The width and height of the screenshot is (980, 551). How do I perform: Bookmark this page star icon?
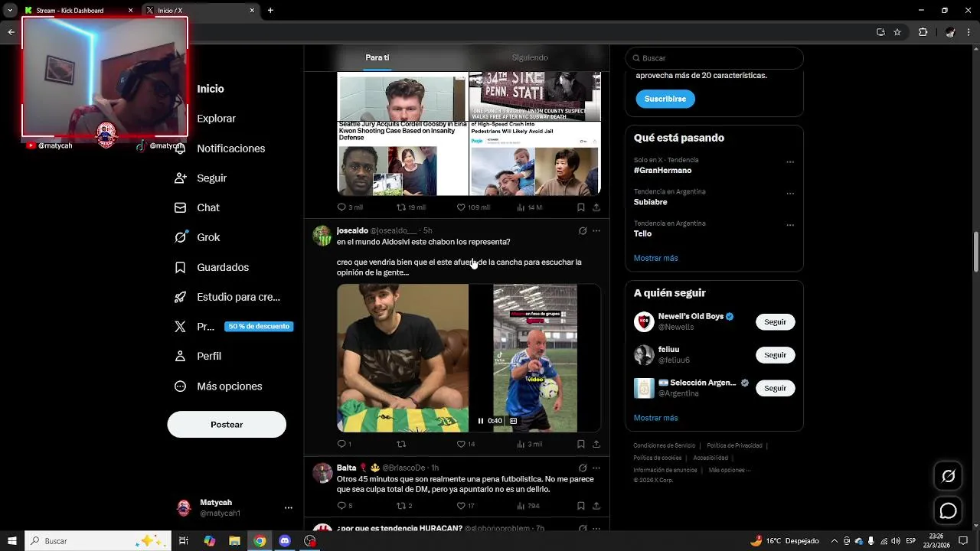(x=897, y=32)
